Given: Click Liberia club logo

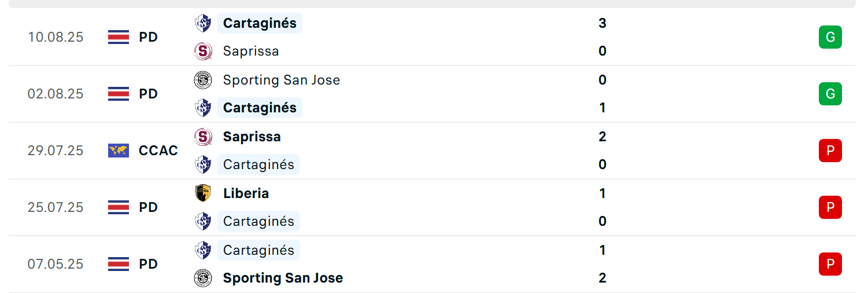Looking at the screenshot, I should pos(203,193).
